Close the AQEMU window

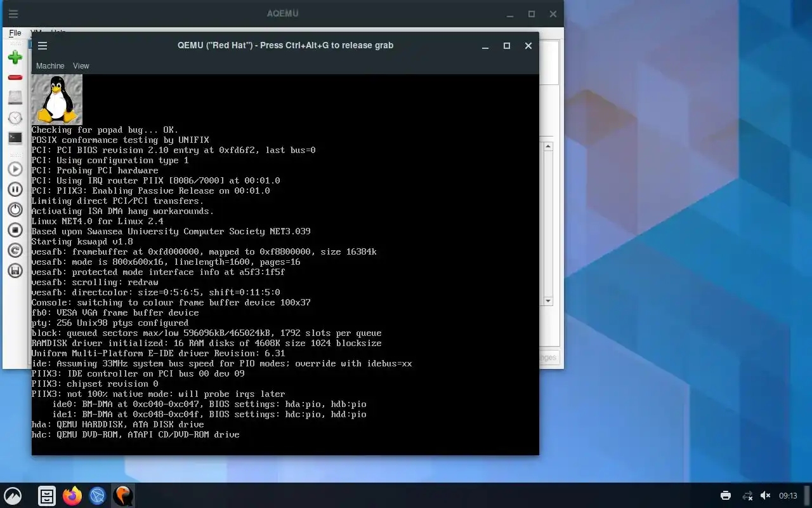(x=553, y=14)
